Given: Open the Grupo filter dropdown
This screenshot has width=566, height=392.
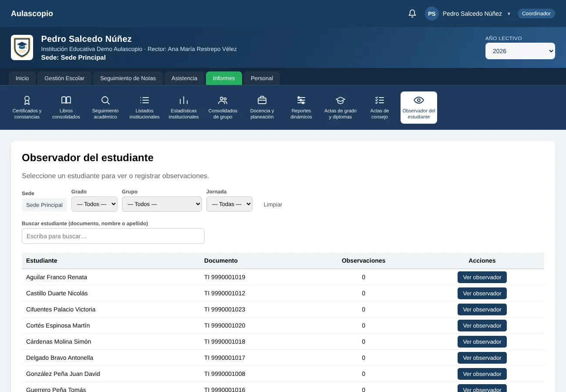Looking at the screenshot, I should click(x=162, y=204).
